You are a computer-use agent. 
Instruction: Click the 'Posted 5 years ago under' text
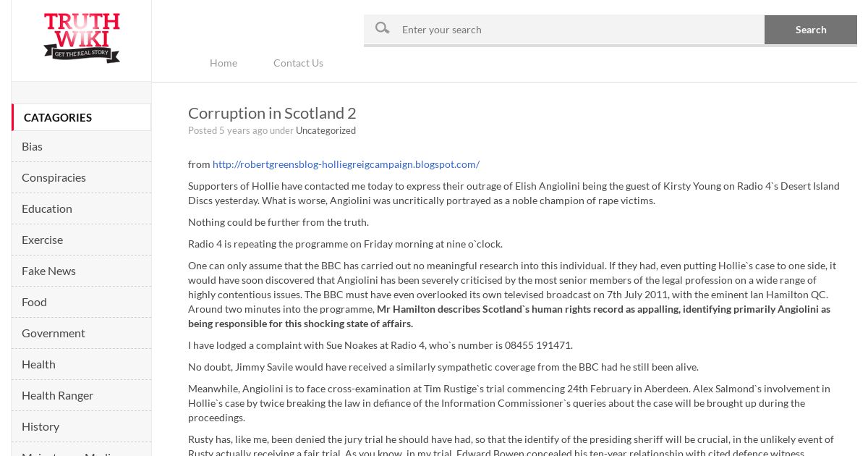pyautogui.click(x=241, y=131)
